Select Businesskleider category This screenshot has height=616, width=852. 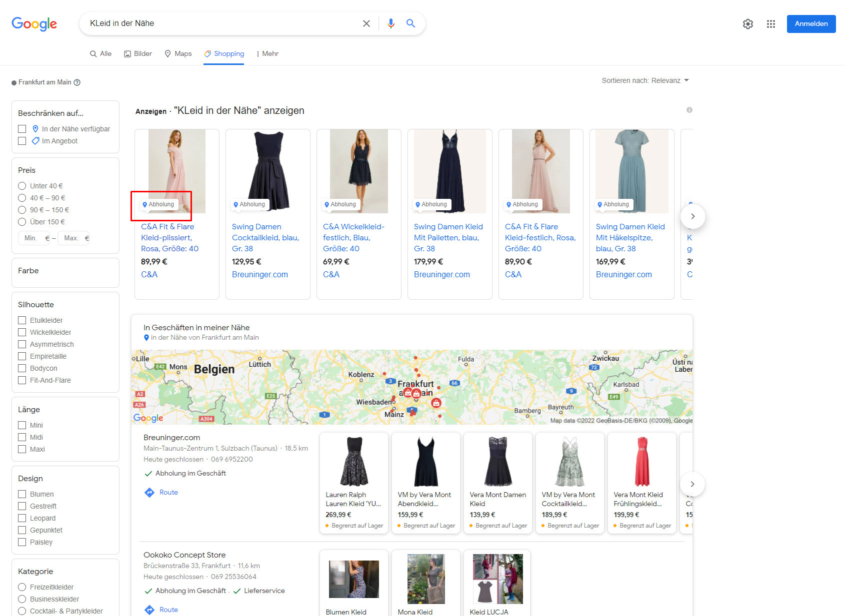(x=22, y=599)
